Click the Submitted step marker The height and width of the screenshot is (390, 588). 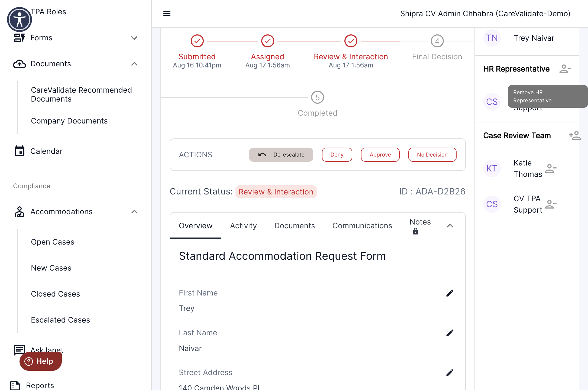(x=197, y=41)
